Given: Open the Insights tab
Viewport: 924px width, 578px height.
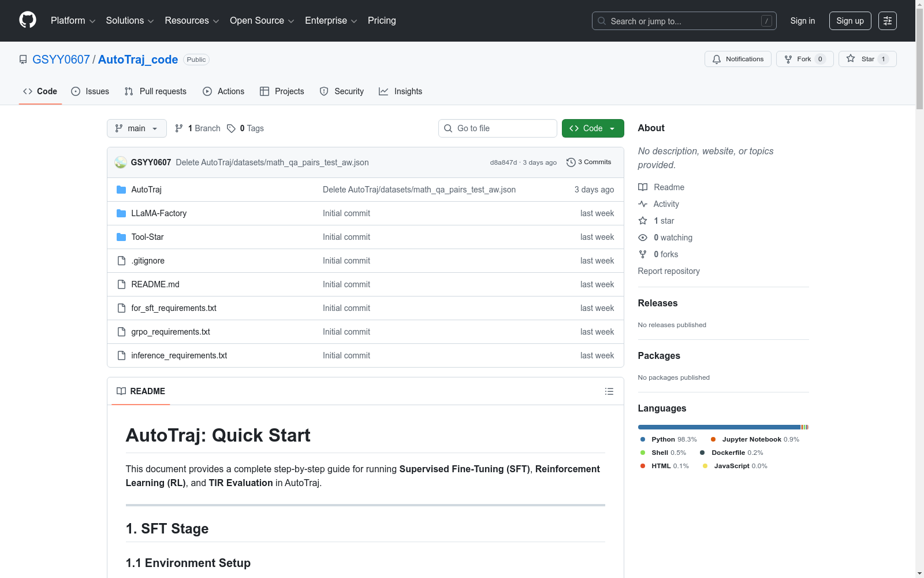Looking at the screenshot, I should pyautogui.click(x=401, y=91).
